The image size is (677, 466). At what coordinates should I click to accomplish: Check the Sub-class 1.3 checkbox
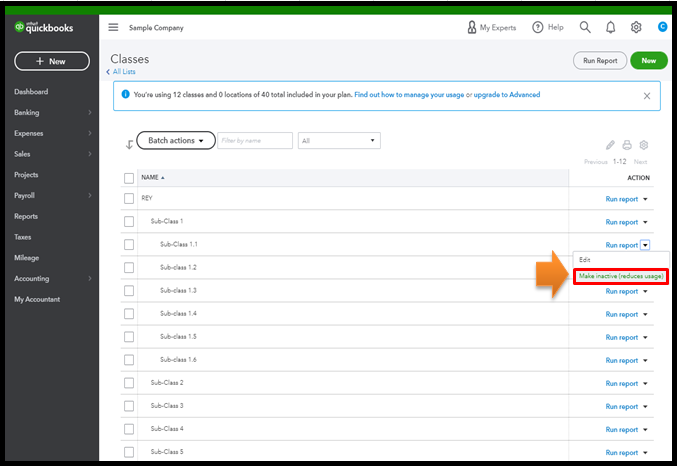(129, 291)
